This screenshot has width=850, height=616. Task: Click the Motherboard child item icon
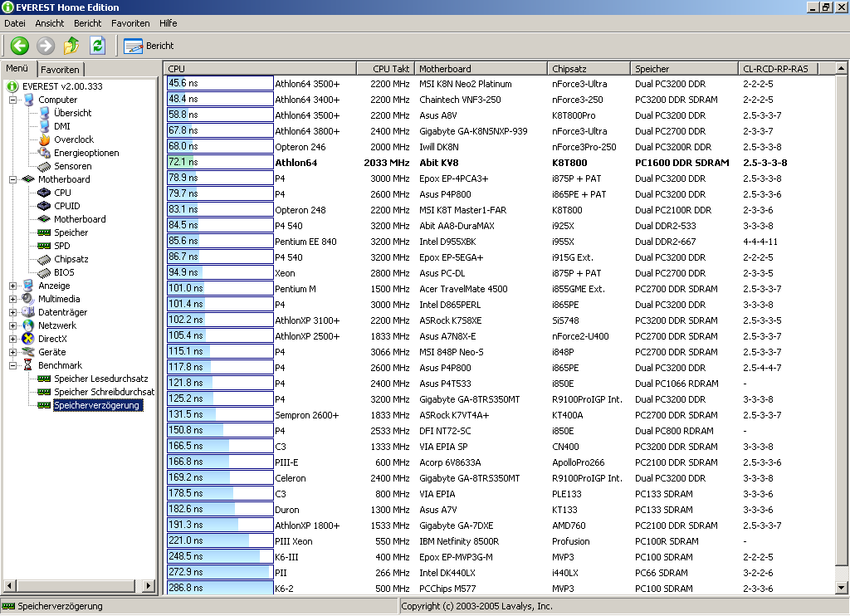(x=44, y=219)
